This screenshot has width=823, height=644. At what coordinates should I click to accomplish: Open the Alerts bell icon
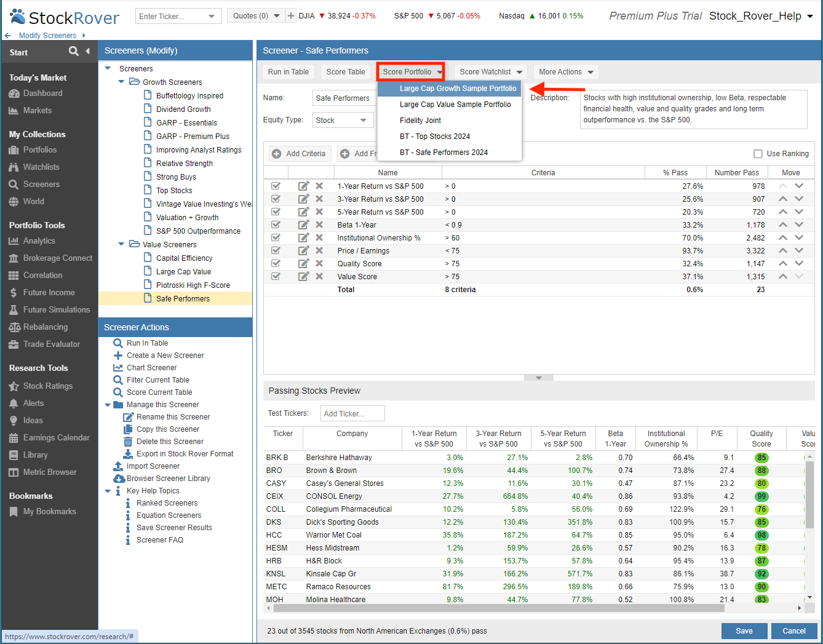pos(14,403)
